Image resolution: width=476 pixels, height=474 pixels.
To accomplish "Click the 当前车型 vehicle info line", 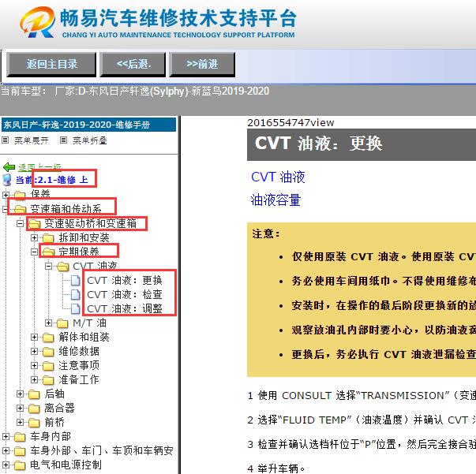I will 135,91.
